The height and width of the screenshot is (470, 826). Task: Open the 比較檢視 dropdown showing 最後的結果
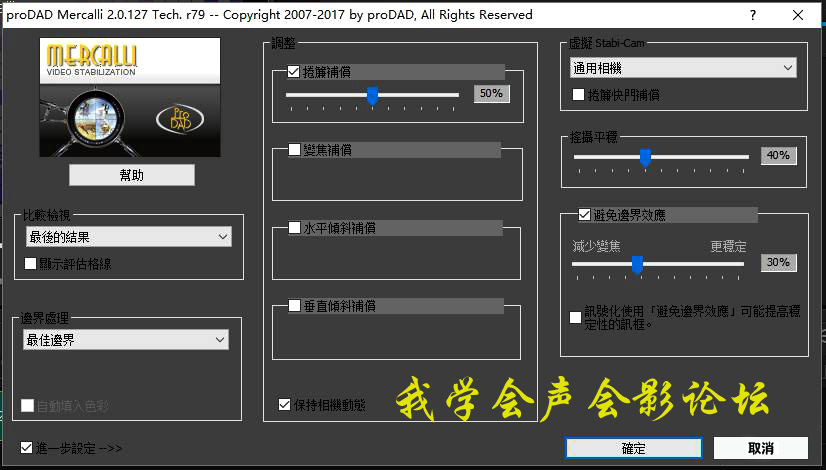[x=129, y=237]
